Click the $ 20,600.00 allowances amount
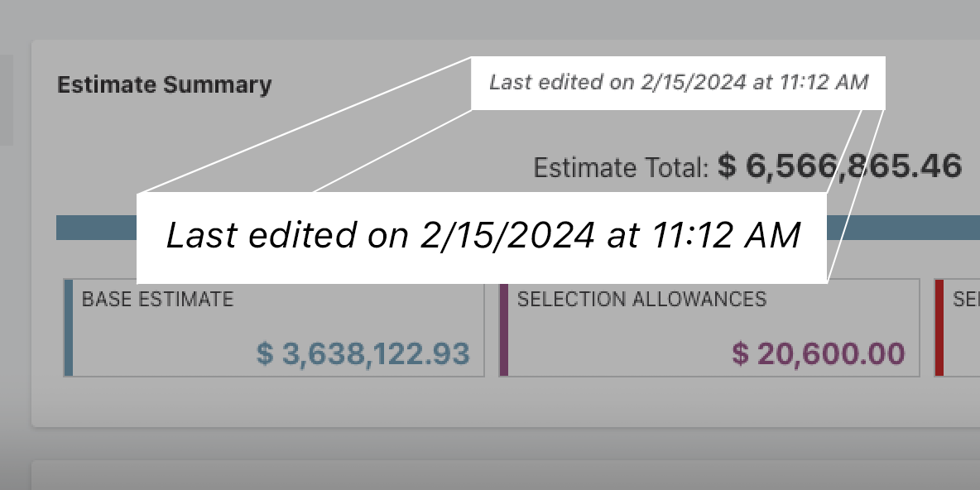 point(819,353)
